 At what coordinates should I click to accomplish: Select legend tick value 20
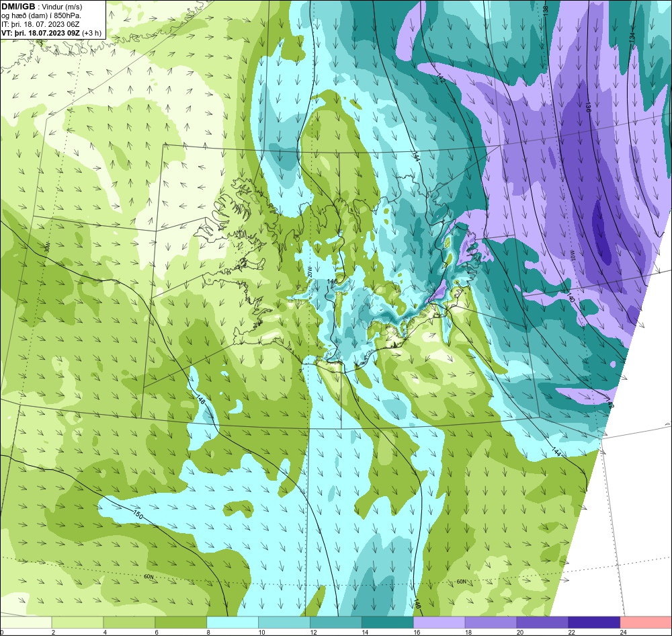tap(520, 632)
